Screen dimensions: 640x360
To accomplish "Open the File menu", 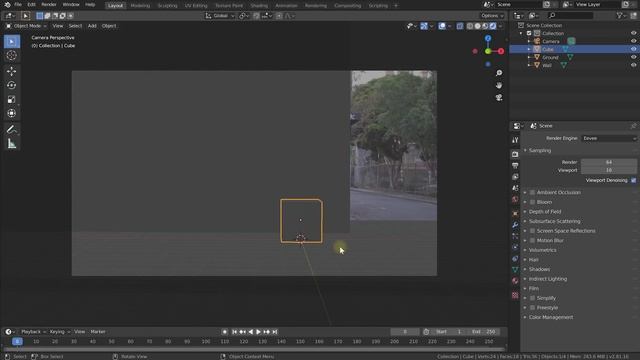I will point(18,4).
